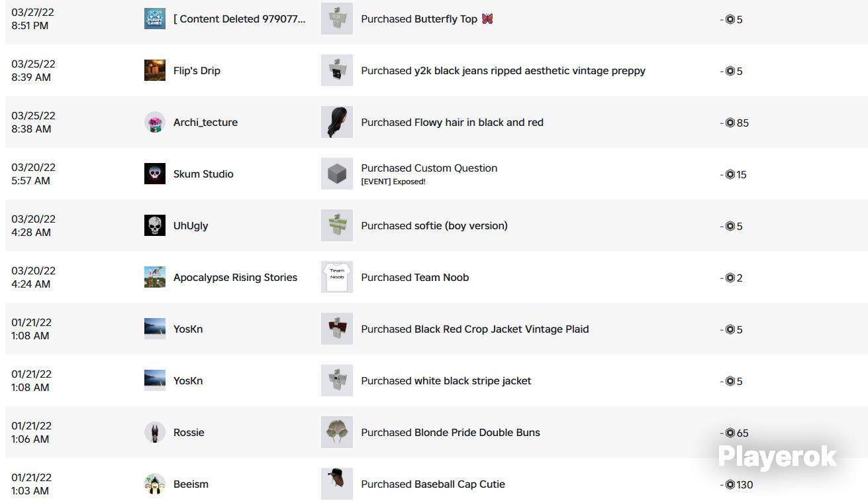Click the Flip's Drip seller avatar icon

coord(155,70)
